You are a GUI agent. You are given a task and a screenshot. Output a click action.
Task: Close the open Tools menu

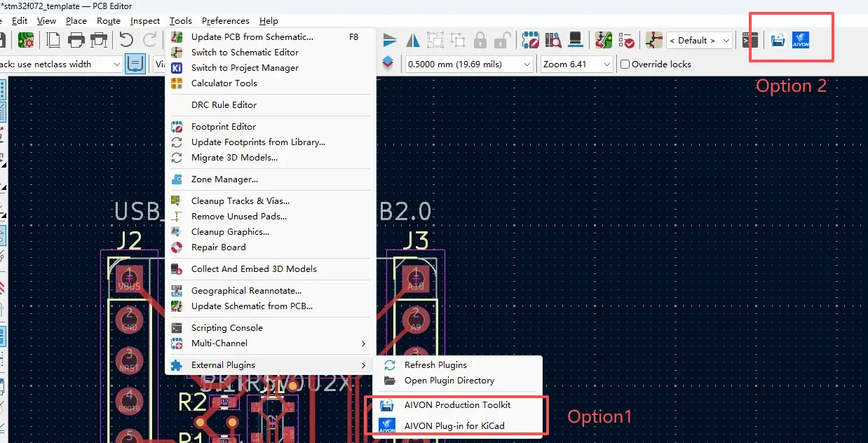181,20
